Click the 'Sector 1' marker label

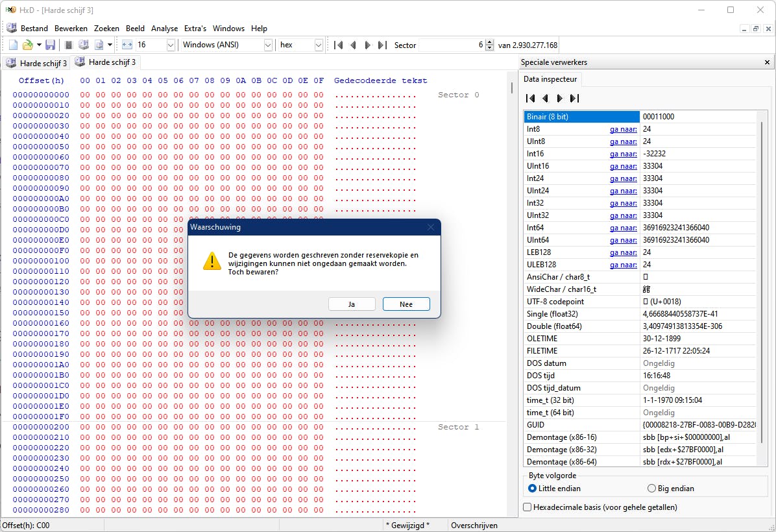(x=458, y=427)
